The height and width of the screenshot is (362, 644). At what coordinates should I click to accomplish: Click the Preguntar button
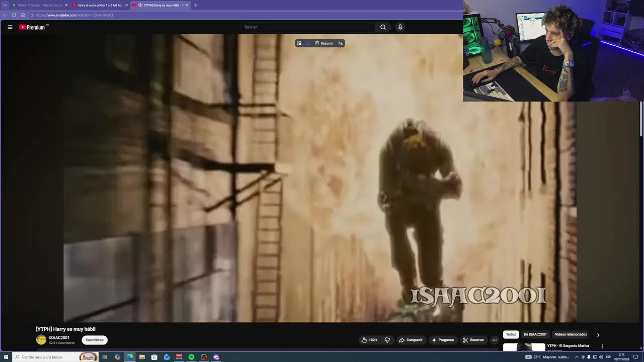click(x=443, y=340)
